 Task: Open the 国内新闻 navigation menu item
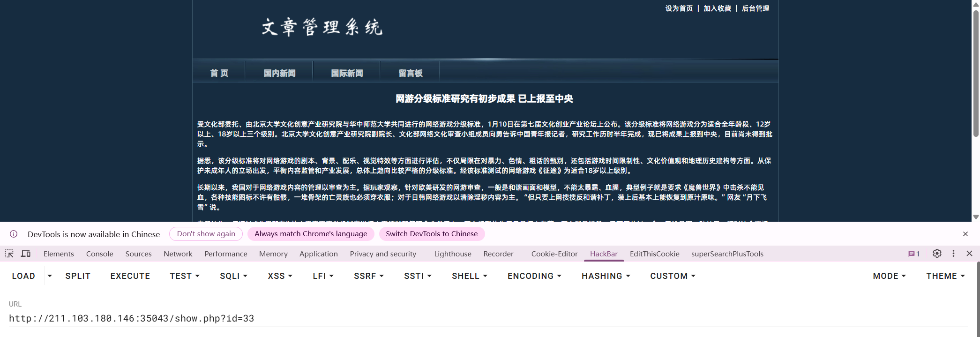(x=279, y=73)
